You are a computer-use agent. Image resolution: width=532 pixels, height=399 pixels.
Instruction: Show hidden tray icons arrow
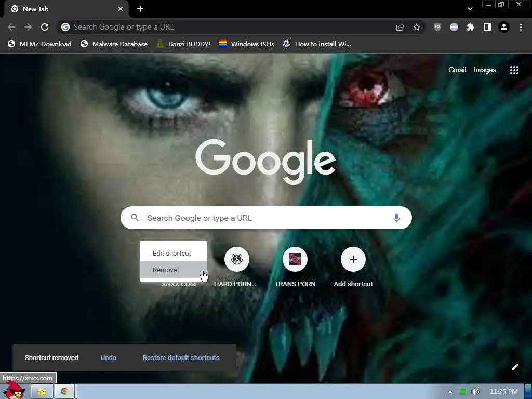tap(450, 392)
